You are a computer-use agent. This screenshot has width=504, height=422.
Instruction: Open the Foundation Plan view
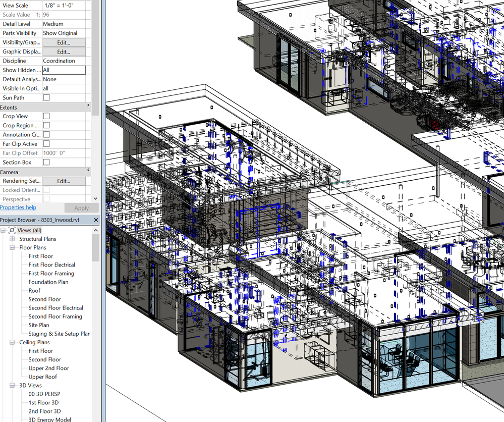pyautogui.click(x=48, y=282)
